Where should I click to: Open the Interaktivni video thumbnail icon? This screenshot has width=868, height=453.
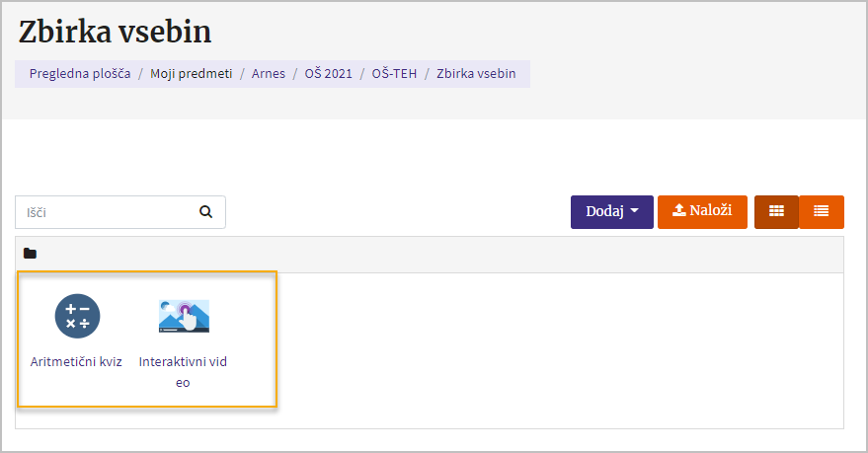[x=184, y=316]
